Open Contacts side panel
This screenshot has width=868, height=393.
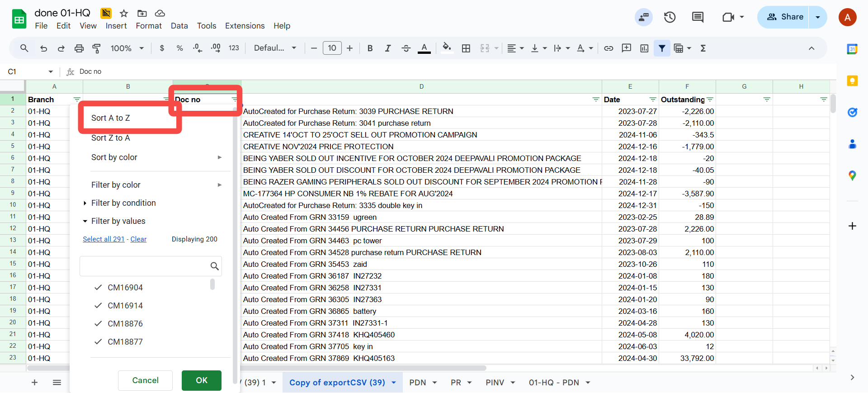pos(852,144)
